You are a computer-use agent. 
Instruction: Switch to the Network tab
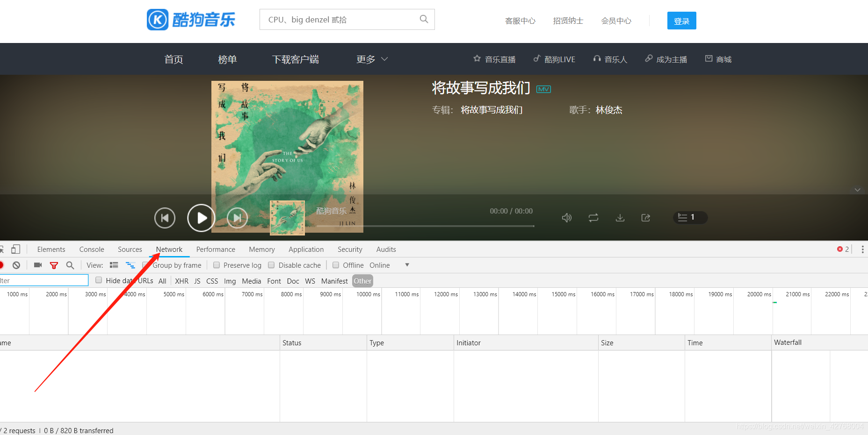(169, 250)
